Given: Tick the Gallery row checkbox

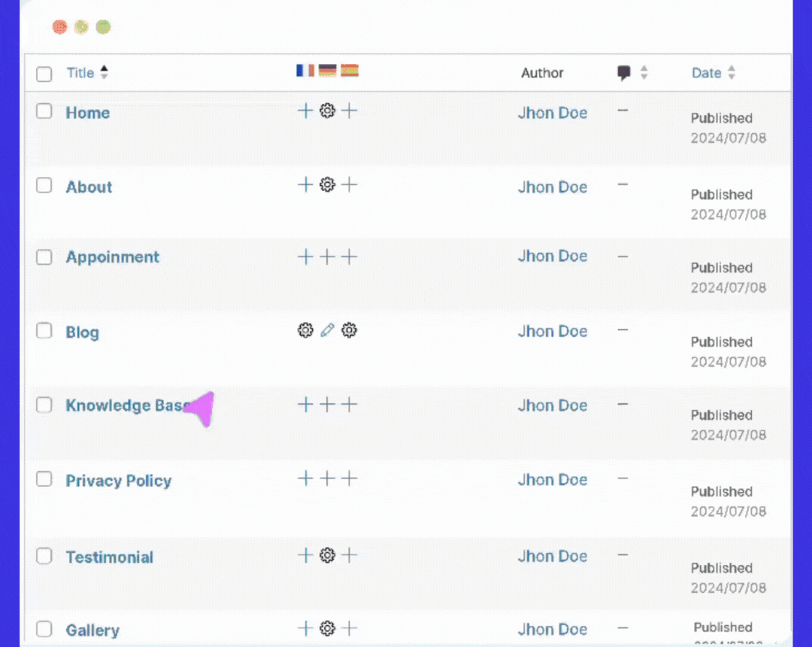Looking at the screenshot, I should pyautogui.click(x=44, y=629).
